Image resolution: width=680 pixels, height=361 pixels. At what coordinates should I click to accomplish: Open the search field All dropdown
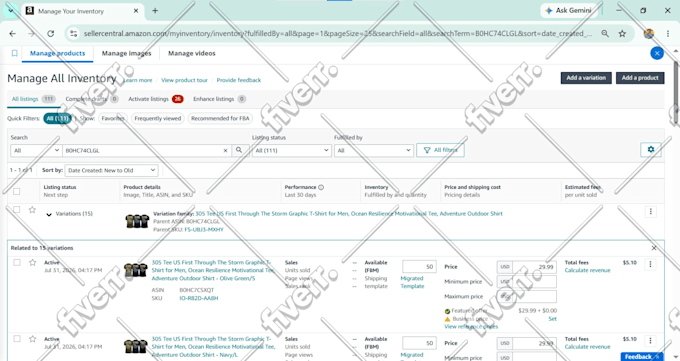pos(36,151)
